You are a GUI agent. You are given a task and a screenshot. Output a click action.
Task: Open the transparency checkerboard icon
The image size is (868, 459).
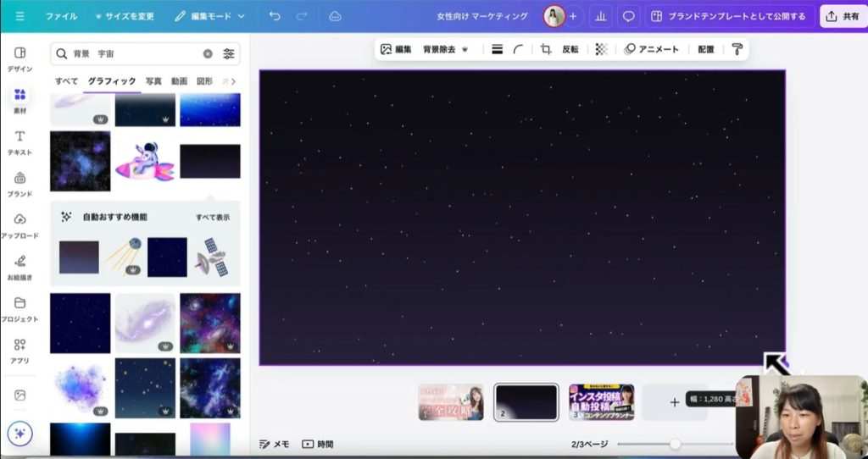(601, 49)
